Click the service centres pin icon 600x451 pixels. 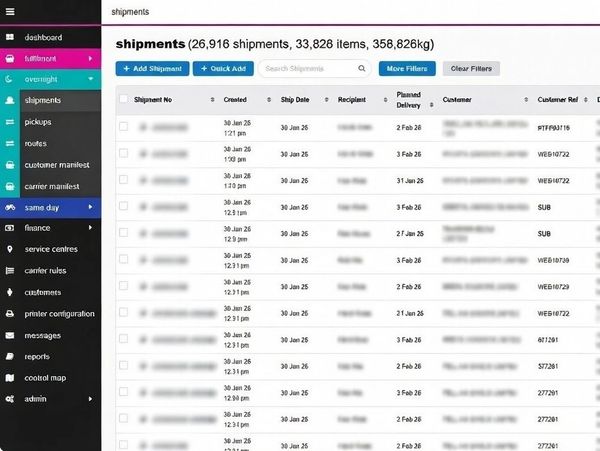9,249
